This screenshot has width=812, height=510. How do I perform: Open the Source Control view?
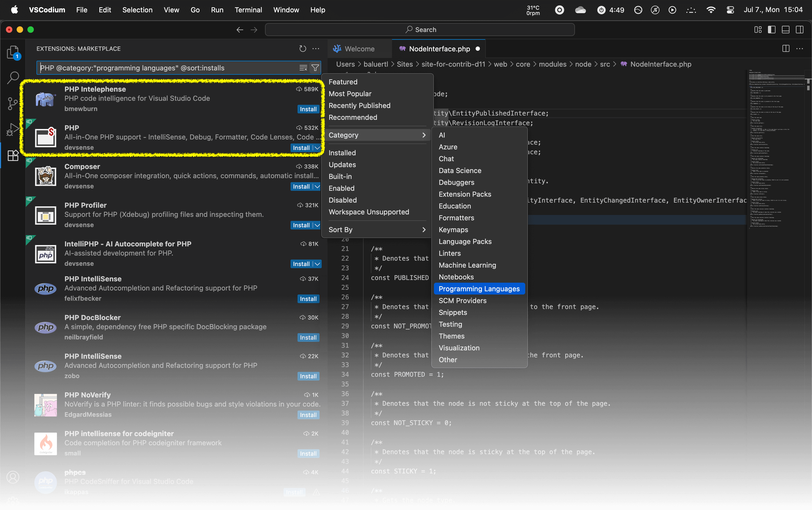(13, 103)
